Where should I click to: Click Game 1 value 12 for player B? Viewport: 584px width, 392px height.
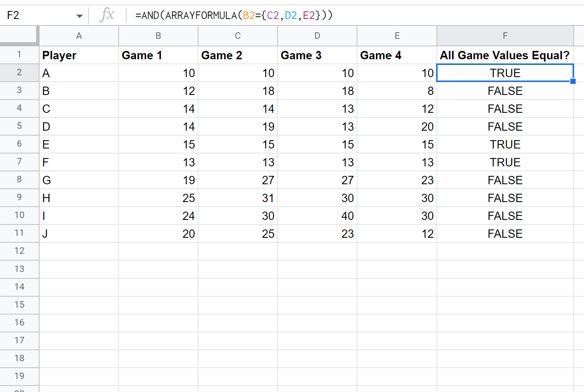[159, 91]
